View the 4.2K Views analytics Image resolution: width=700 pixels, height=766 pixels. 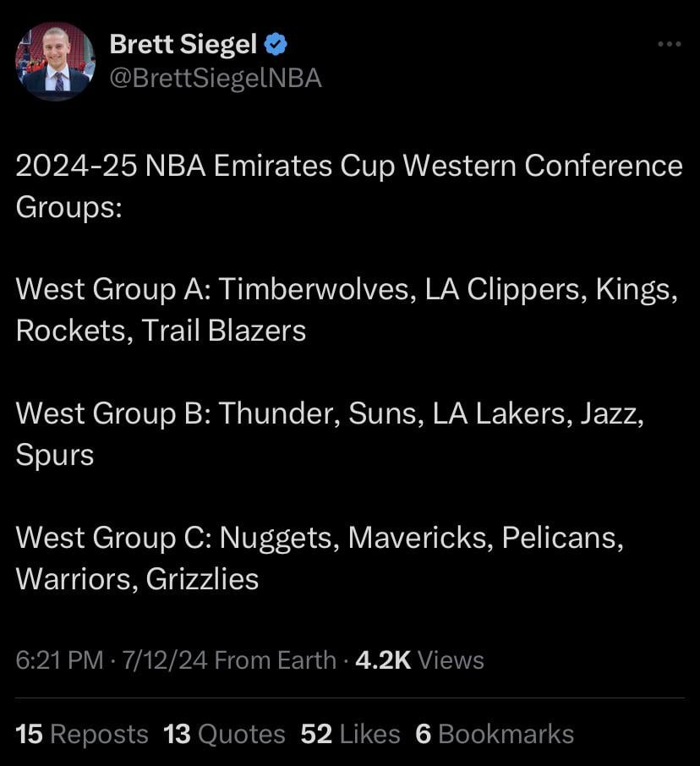point(419,660)
